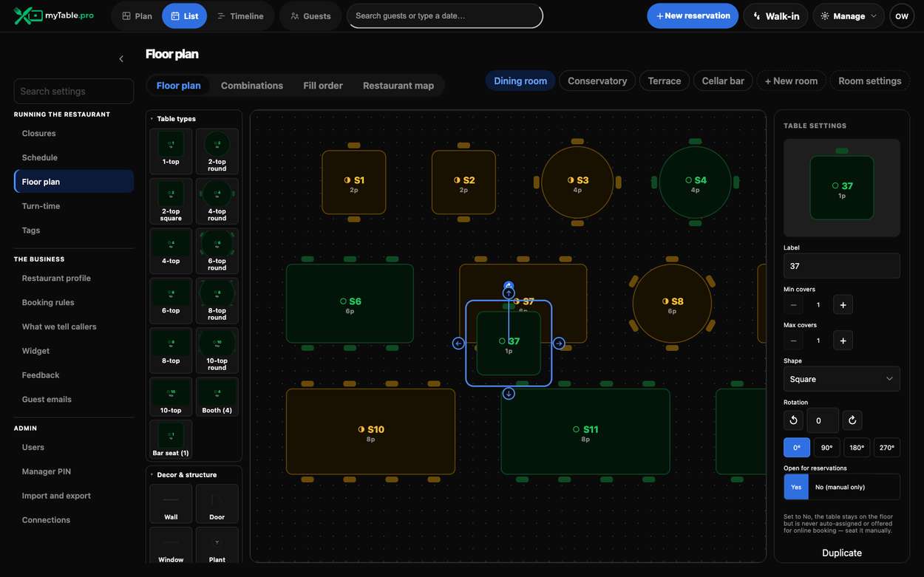Select the Conservatory room

tap(597, 81)
